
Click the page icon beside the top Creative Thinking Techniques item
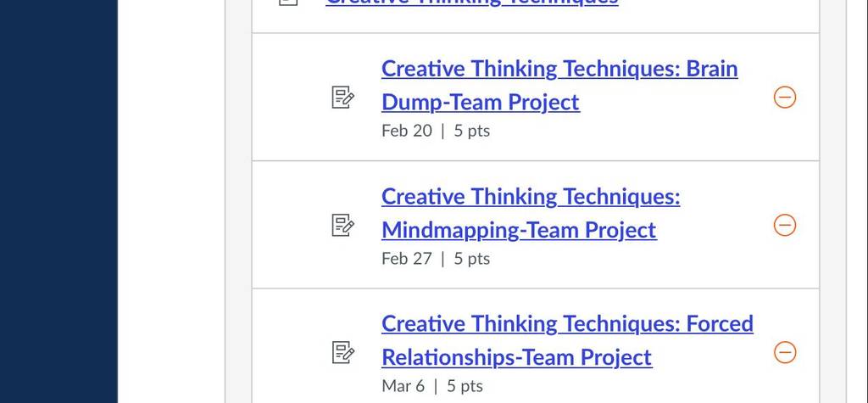pos(288,2)
